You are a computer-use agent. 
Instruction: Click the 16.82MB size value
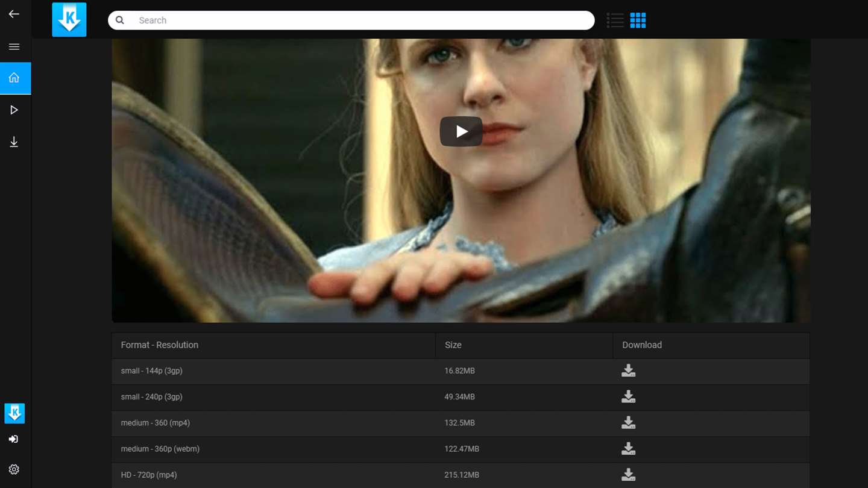459,371
